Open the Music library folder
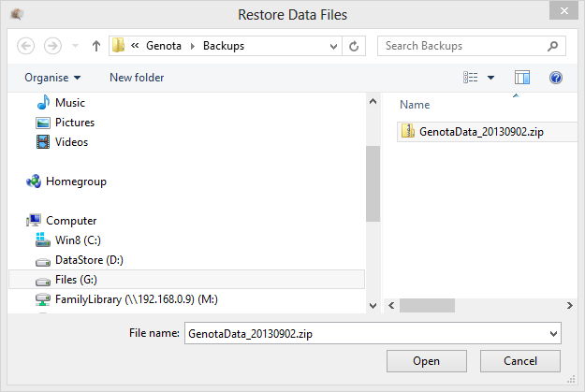585x392 pixels. pos(69,103)
